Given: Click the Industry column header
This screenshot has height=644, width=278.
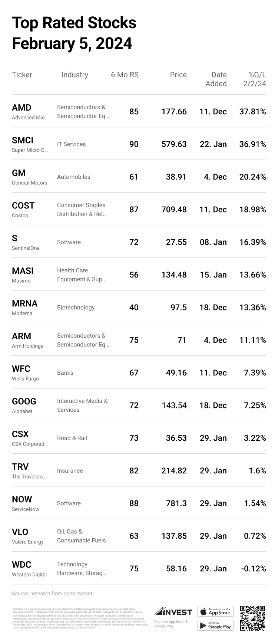Looking at the screenshot, I should [75, 75].
